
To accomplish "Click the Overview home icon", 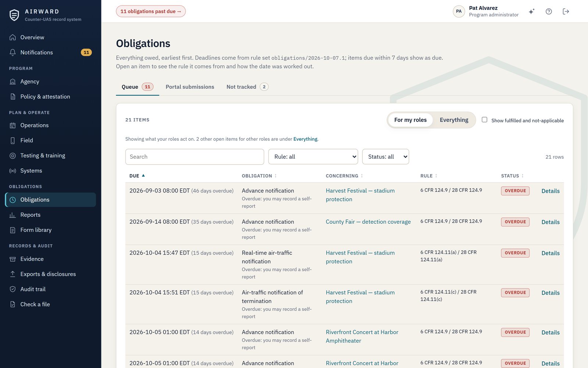I will coord(12,37).
